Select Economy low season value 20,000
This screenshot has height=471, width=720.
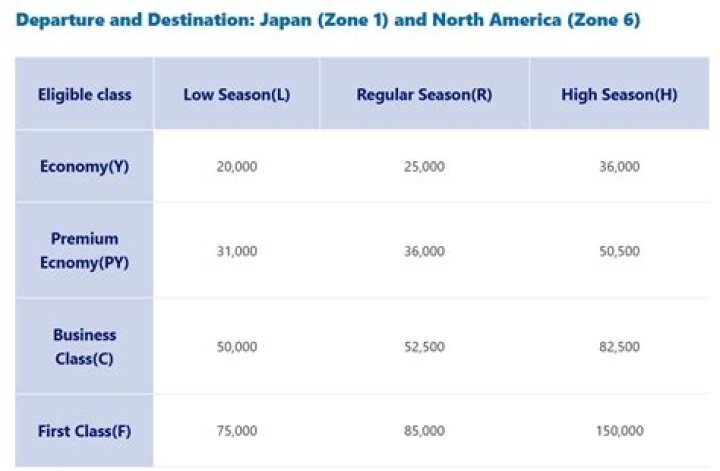[x=237, y=166]
